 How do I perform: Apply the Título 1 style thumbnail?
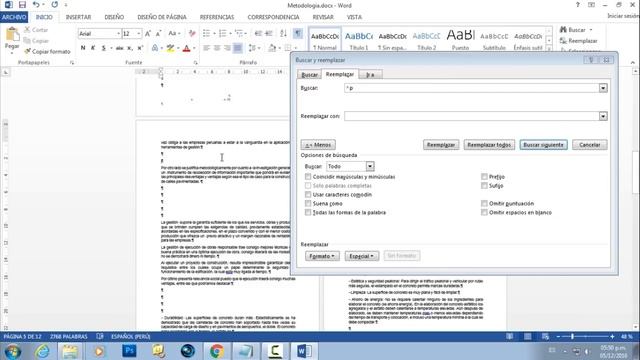coord(359,40)
